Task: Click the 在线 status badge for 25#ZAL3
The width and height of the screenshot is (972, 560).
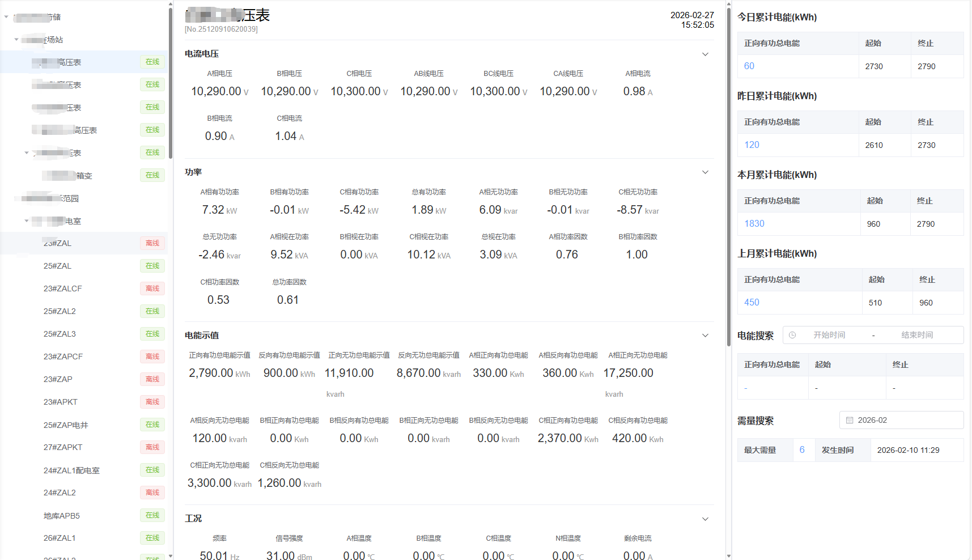Action: (x=152, y=334)
